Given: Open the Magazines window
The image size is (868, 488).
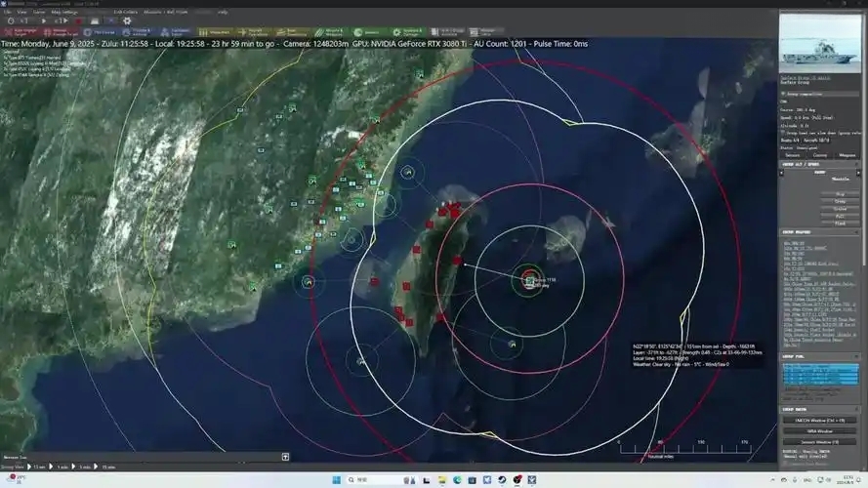Looking at the screenshot, I should [x=216, y=32].
